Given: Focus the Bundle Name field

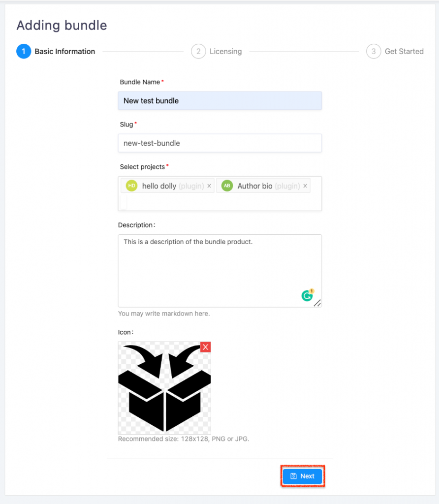Looking at the screenshot, I should pyautogui.click(x=220, y=100).
